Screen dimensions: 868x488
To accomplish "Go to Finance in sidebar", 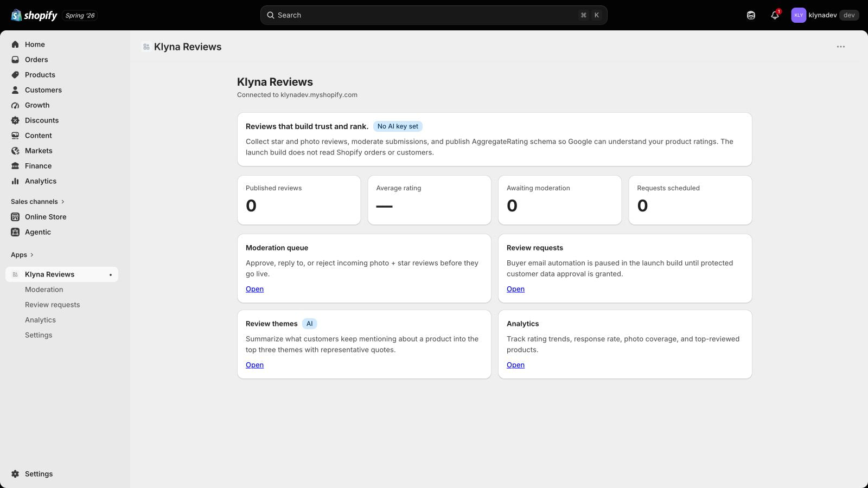I will [x=39, y=166].
